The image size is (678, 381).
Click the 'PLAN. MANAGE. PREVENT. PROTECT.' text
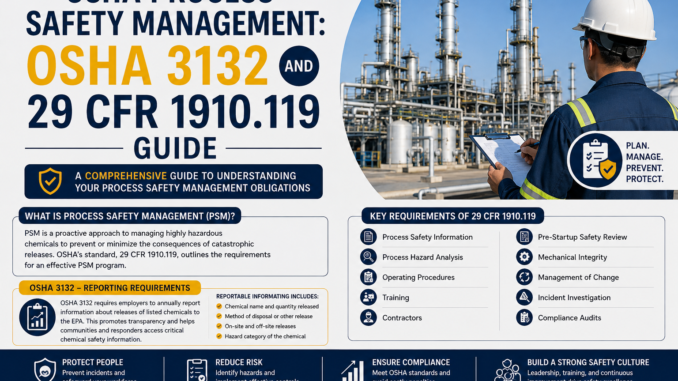(644, 163)
